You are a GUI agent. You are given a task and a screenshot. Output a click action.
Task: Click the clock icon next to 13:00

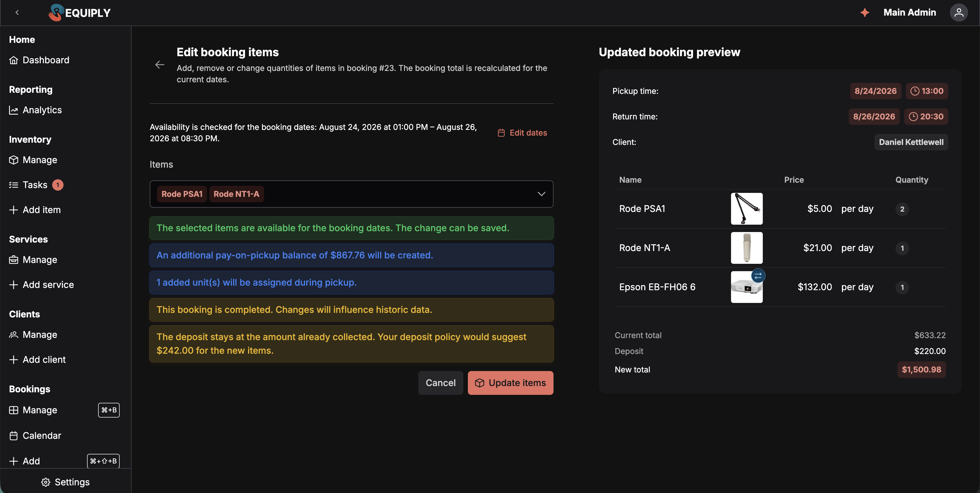click(x=914, y=91)
